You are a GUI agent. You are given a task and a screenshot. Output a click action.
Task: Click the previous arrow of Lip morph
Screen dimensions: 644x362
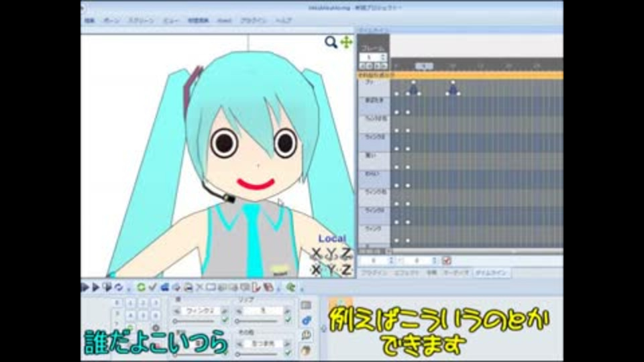(x=239, y=311)
